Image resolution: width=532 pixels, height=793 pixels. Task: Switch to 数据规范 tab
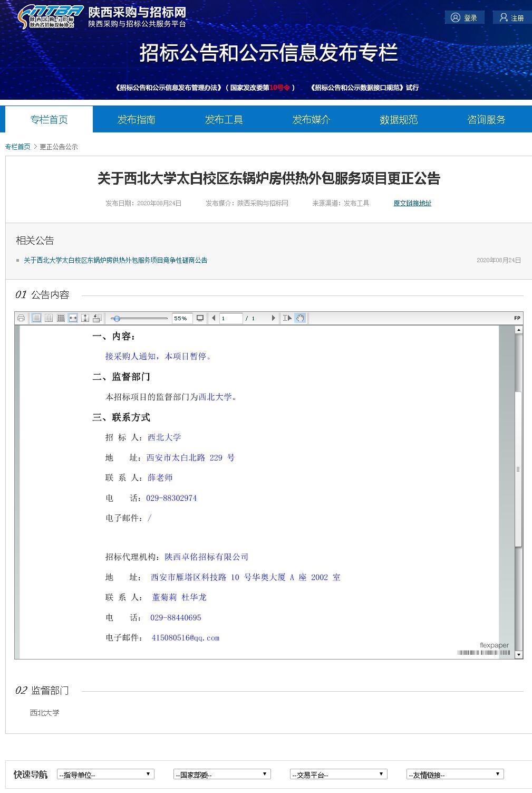(x=399, y=120)
